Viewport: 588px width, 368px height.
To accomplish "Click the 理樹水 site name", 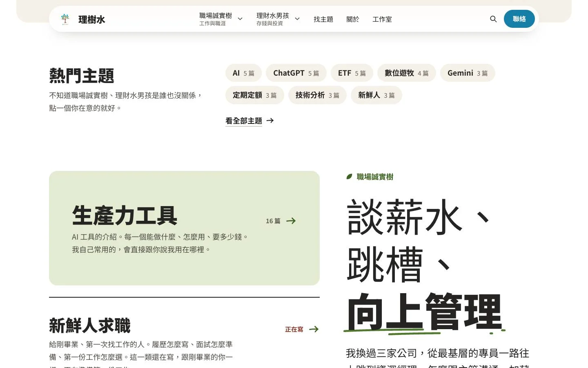I will (x=92, y=19).
